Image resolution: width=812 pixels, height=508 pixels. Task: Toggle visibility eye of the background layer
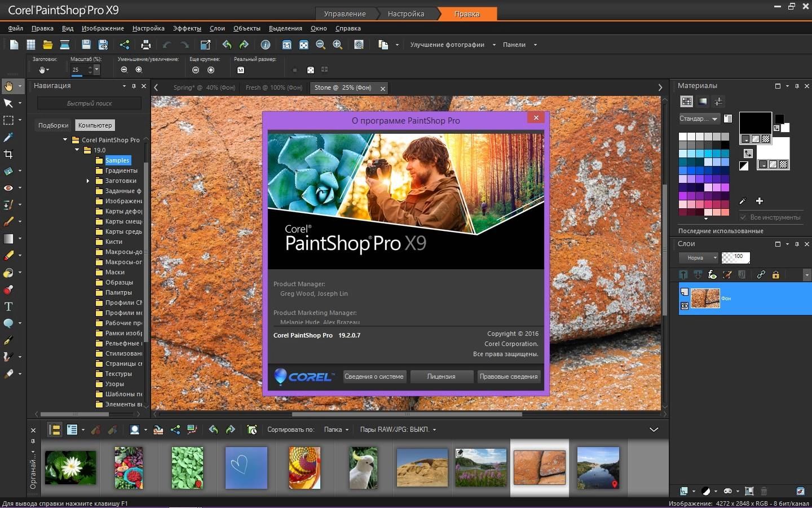pos(685,305)
